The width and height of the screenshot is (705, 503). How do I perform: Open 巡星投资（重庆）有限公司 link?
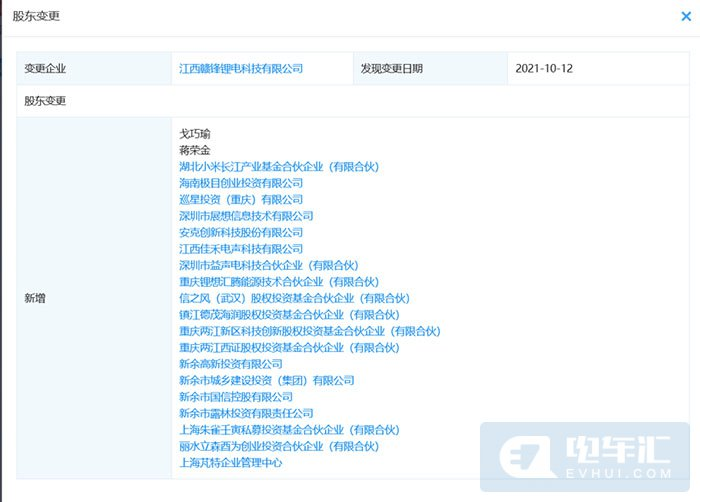pyautogui.click(x=241, y=200)
